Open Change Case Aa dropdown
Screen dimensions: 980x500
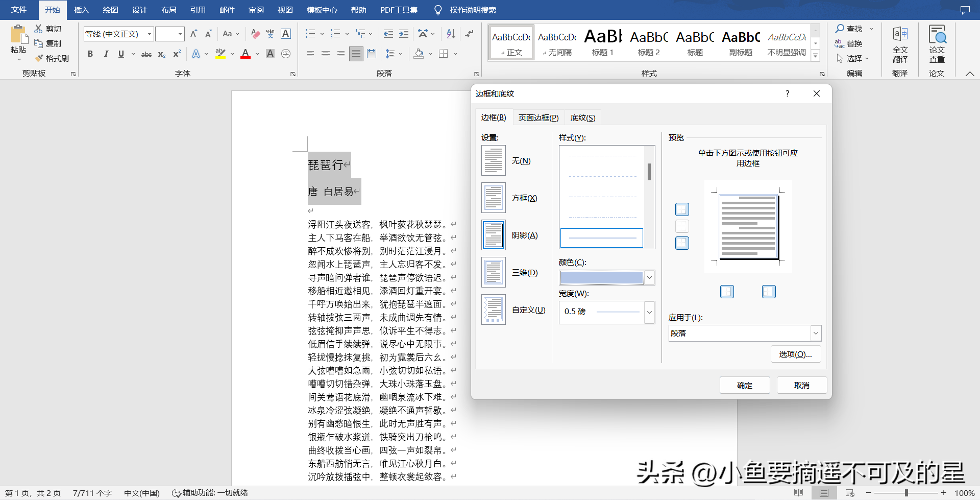[231, 34]
